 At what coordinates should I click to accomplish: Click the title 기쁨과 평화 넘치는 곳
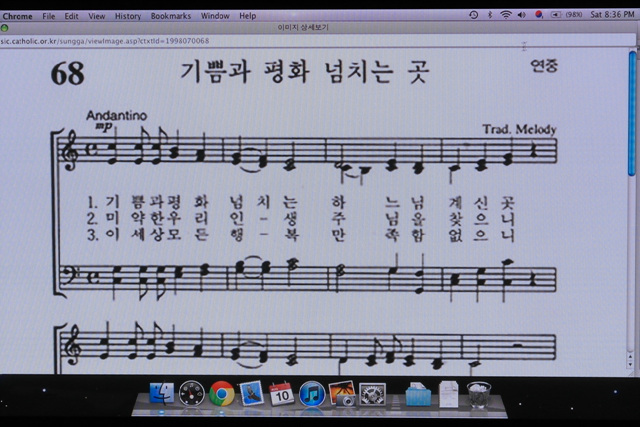[x=305, y=71]
